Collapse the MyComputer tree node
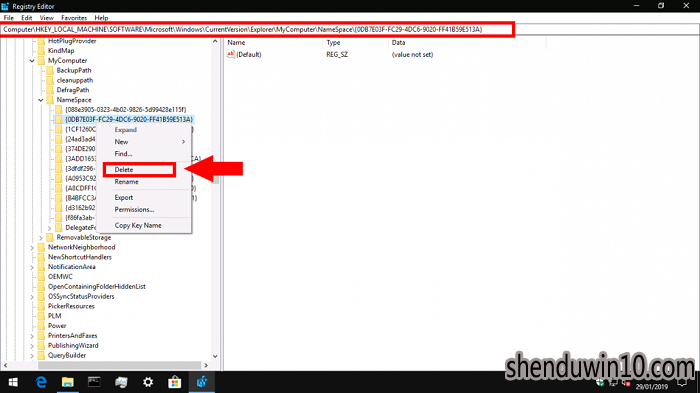Screen dimensions: 700x393 [x=32, y=61]
